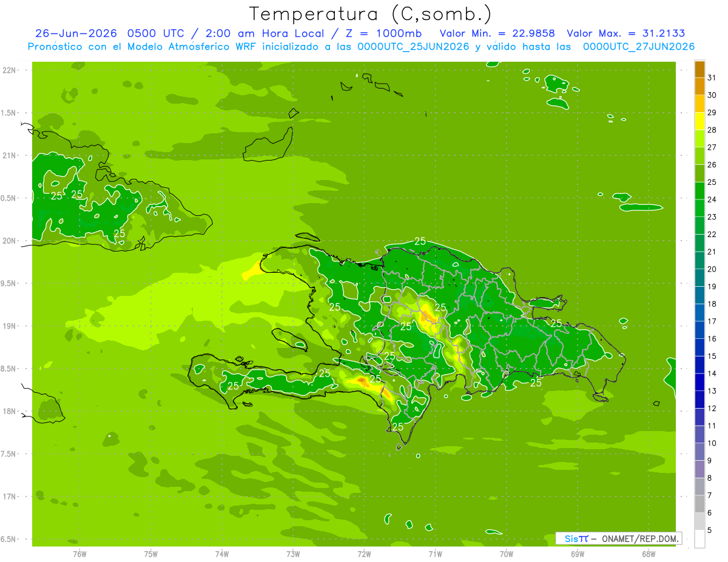Pick the dark blue swatch between 13 and 14
Image resolution: width=728 pixels, height=562 pixels.
click(x=699, y=382)
